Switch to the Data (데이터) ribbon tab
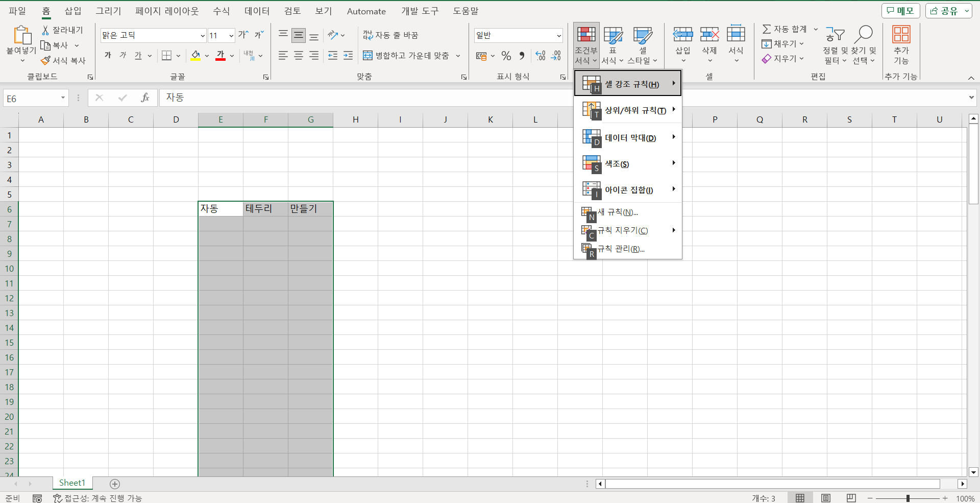 (257, 11)
